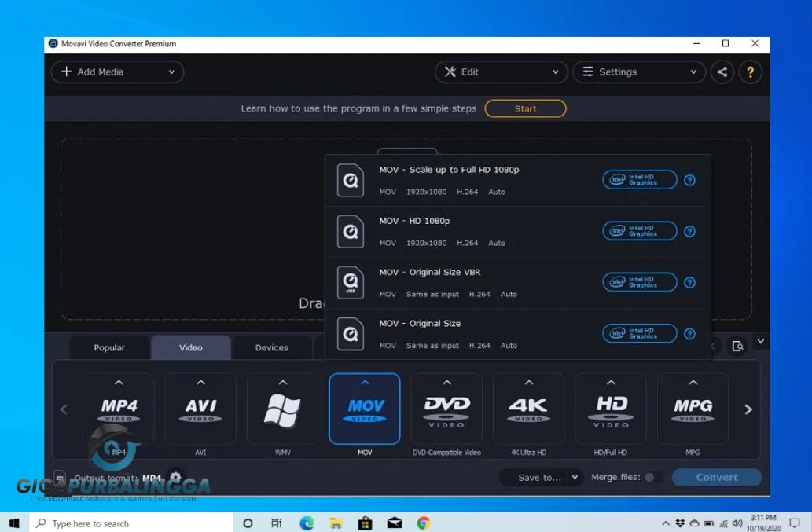The image size is (812, 532).
Task: Select the 4K Ultra HD format tile
Action: 528,409
